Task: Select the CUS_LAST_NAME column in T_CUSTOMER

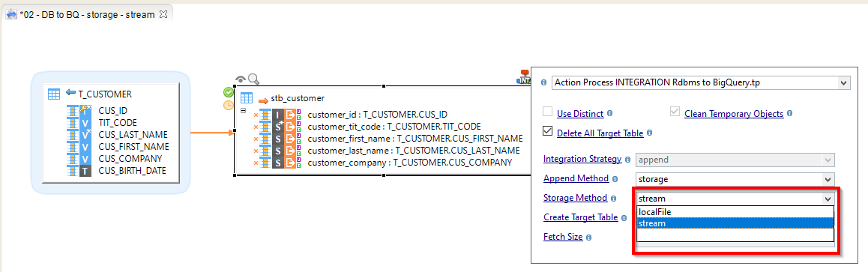Action: click(x=133, y=135)
